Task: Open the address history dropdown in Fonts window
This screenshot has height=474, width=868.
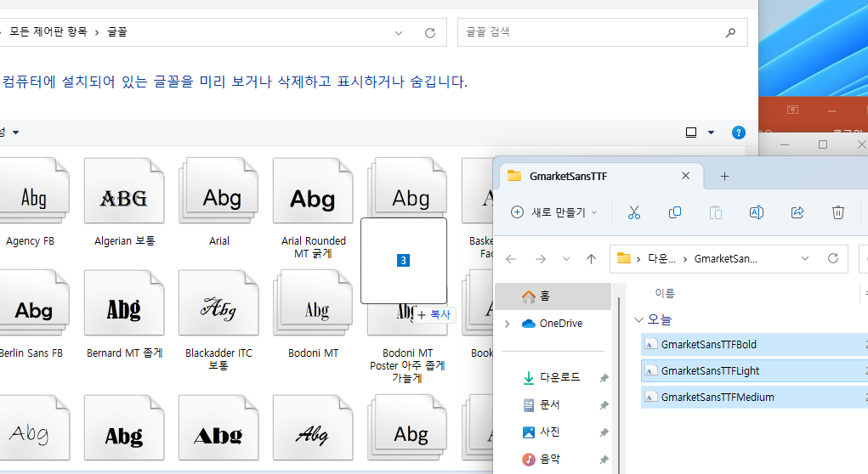Action: [x=399, y=32]
